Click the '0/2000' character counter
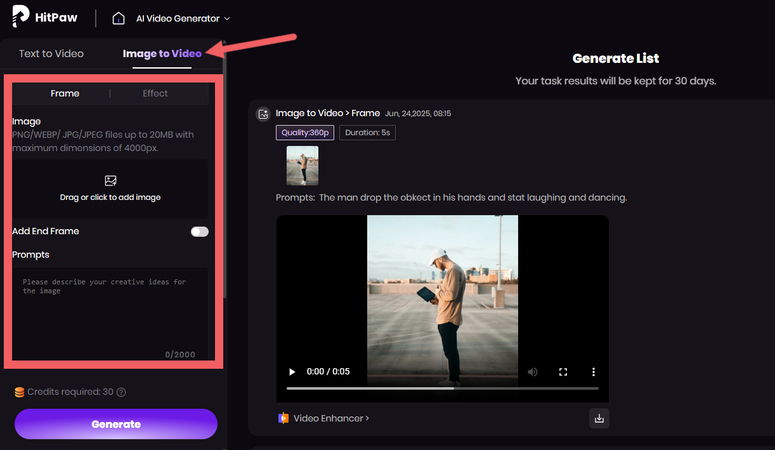Image resolution: width=775 pixels, height=450 pixels. click(x=180, y=354)
